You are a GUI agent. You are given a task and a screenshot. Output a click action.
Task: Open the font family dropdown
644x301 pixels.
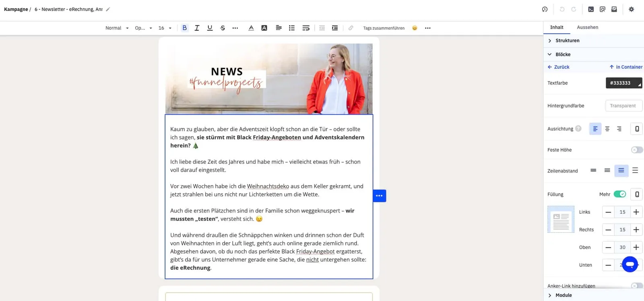pyautogui.click(x=144, y=28)
